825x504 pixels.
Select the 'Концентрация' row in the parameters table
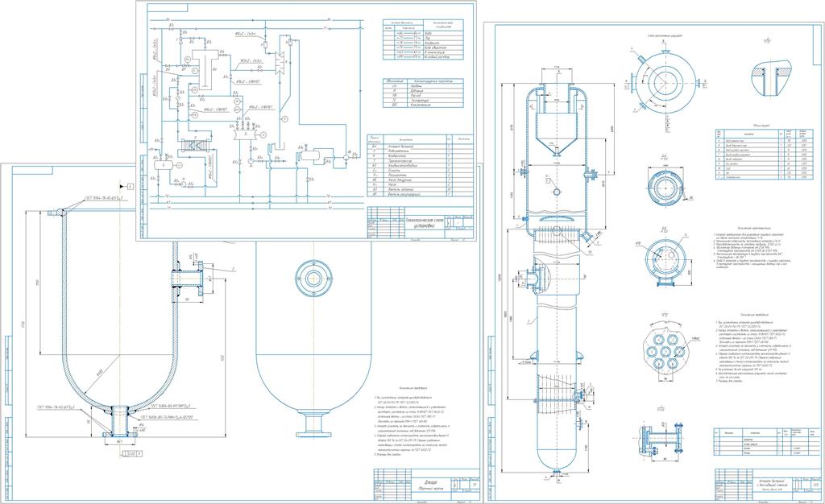tap(424, 105)
